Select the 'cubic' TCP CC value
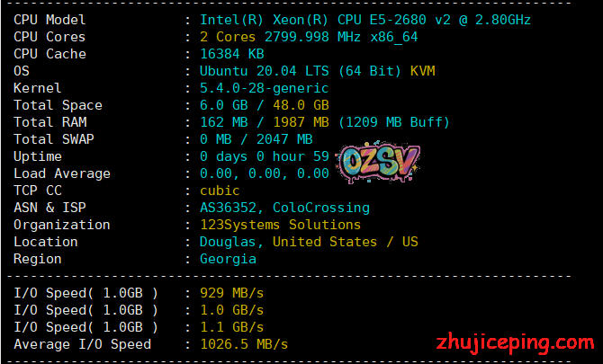This screenshot has height=364, width=603. pyautogui.click(x=220, y=191)
